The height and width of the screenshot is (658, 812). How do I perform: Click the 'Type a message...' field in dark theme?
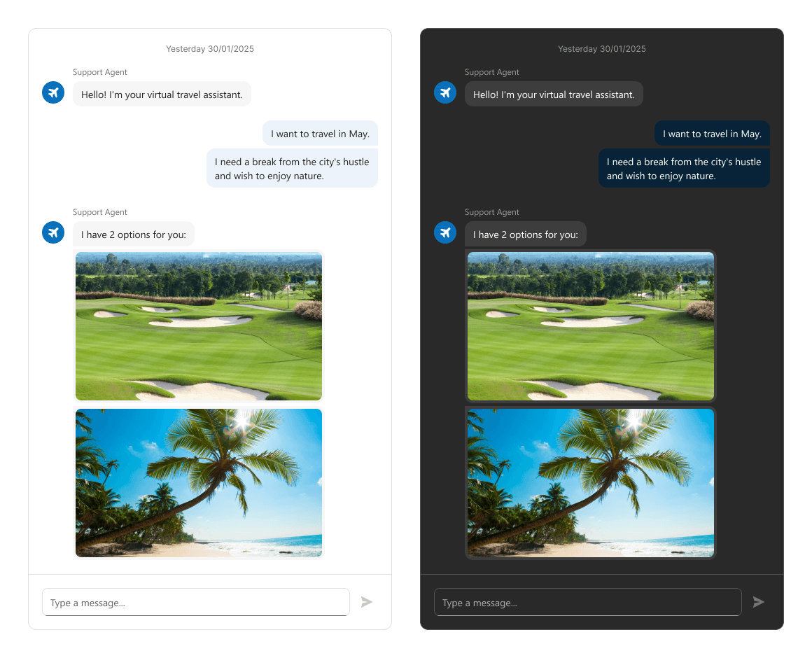pyautogui.click(x=588, y=601)
